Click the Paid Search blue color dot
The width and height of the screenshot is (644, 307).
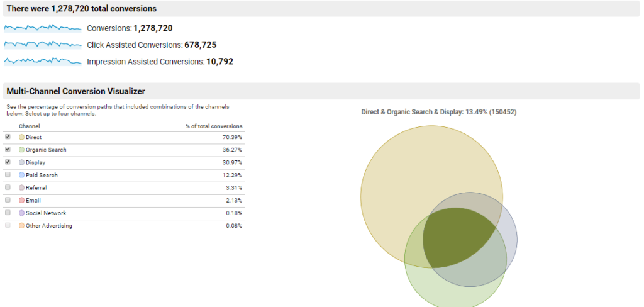(22, 175)
